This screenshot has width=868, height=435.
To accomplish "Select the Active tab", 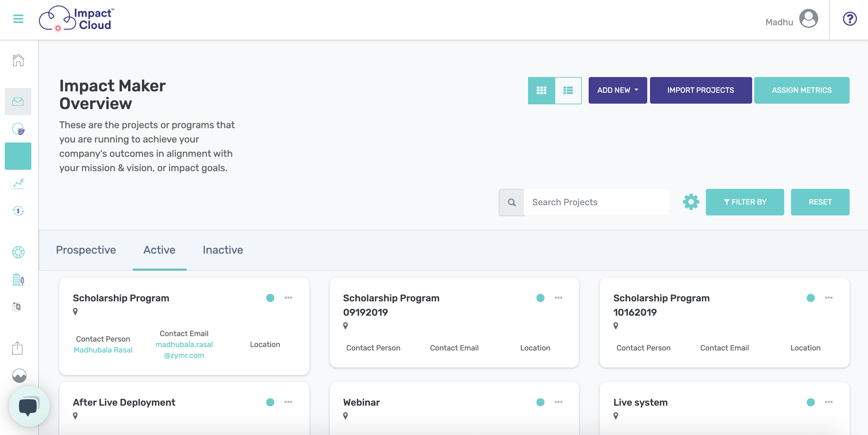I will coord(159,250).
